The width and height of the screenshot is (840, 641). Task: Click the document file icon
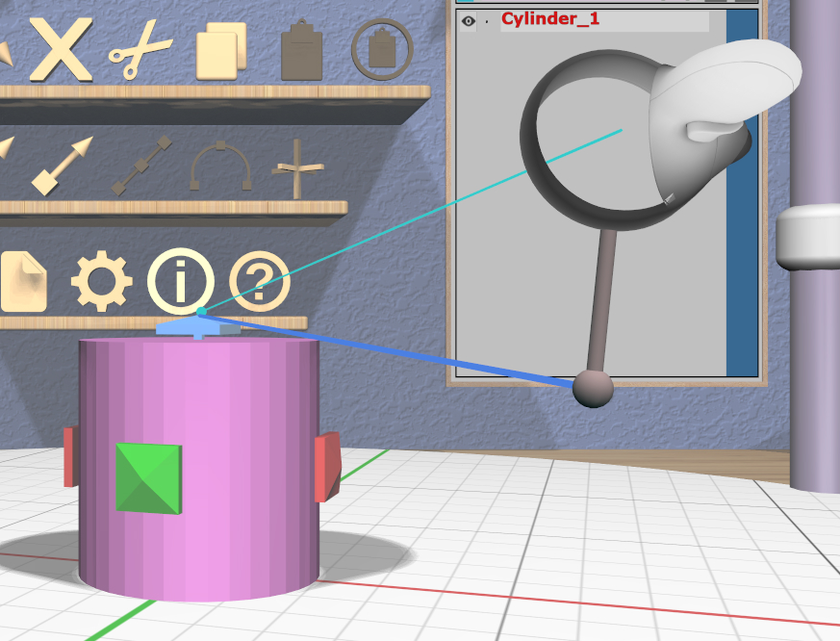[x=24, y=282]
